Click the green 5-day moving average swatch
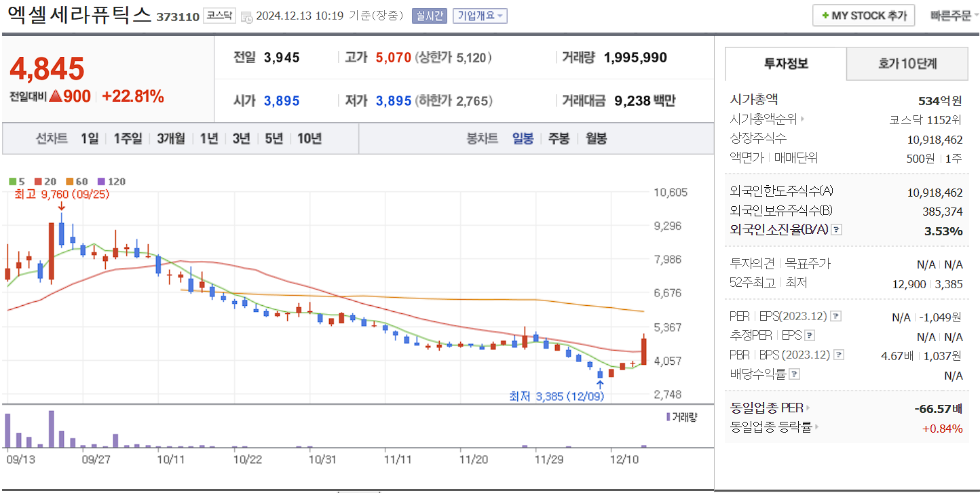This screenshot has width=980, height=493. coord(12,182)
